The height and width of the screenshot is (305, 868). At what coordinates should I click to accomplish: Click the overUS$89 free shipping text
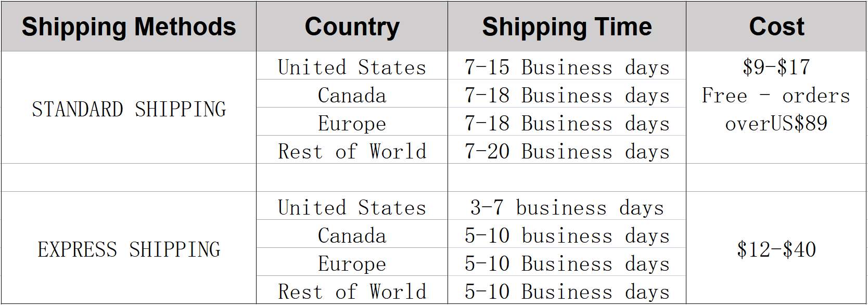pos(776,123)
